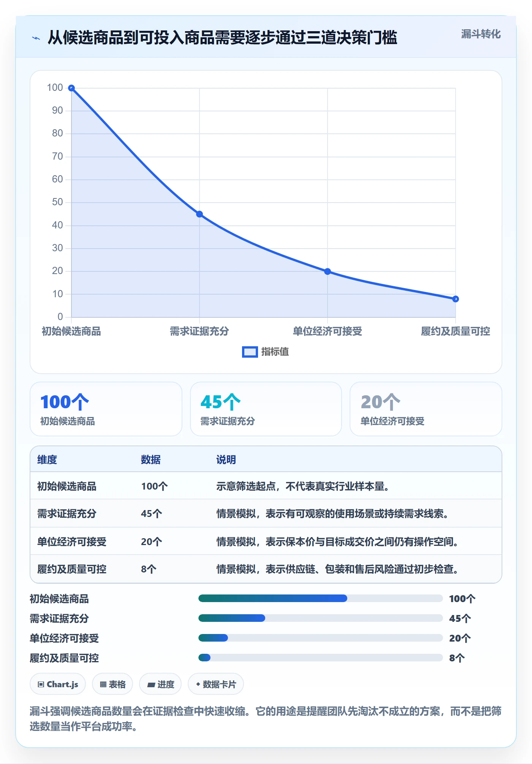Click the lightning icon beside the title
This screenshot has height=764, width=532.
tap(36, 38)
